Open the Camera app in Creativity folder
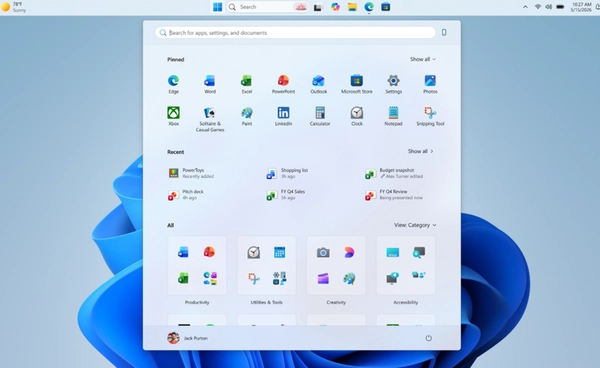 [323, 252]
